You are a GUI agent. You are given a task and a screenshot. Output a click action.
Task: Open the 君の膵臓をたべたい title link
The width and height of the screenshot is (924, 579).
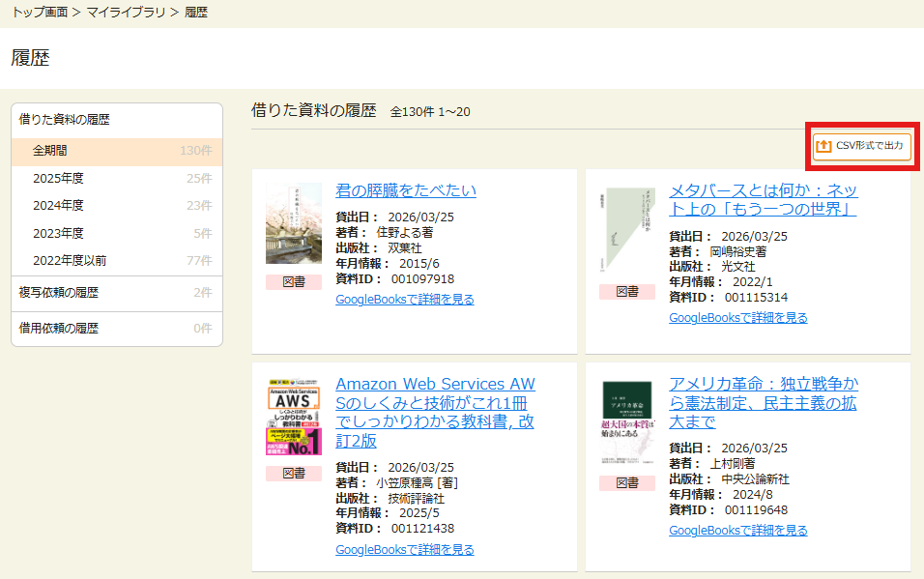pyautogui.click(x=406, y=190)
